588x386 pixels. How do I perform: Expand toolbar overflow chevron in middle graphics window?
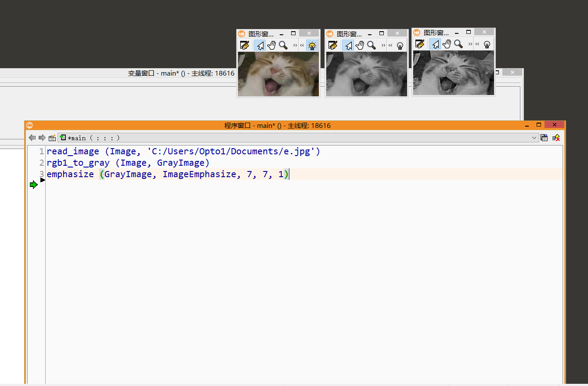pyautogui.click(x=383, y=45)
